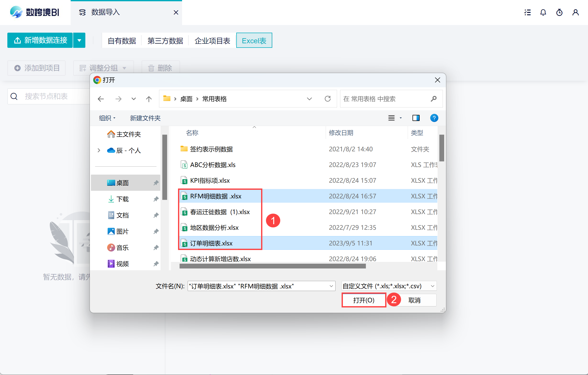Click the help question mark icon
The height and width of the screenshot is (375, 588).
[x=434, y=118]
